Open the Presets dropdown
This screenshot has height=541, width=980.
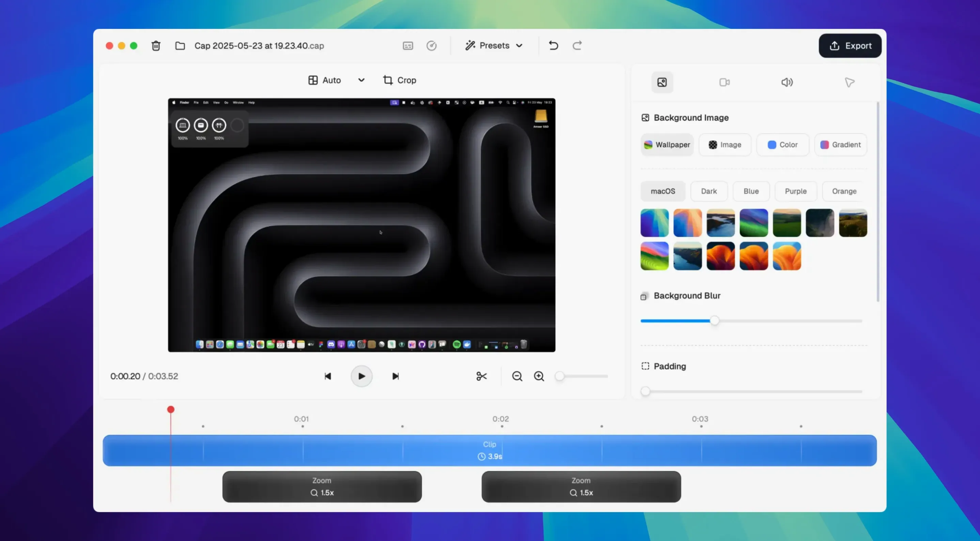click(x=494, y=46)
